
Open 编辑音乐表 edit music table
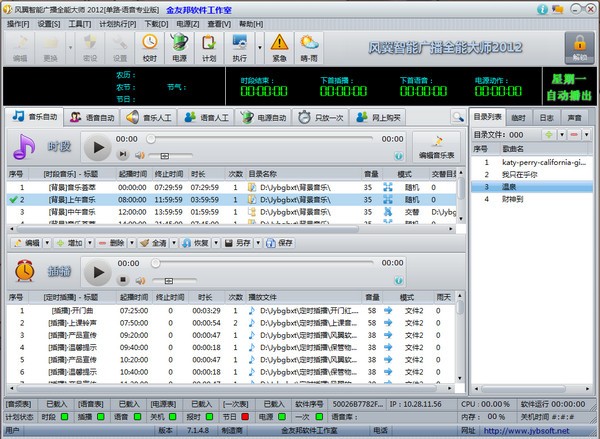[436, 147]
